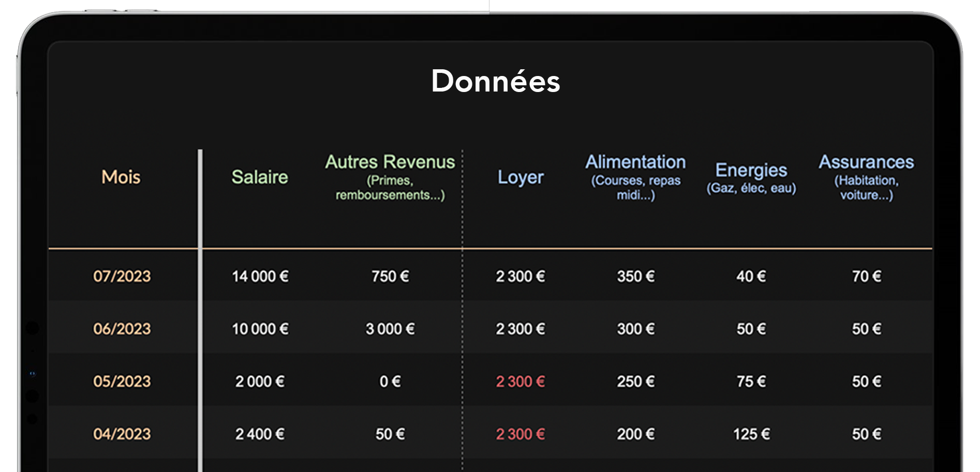Select the Energies column header

coord(751,171)
